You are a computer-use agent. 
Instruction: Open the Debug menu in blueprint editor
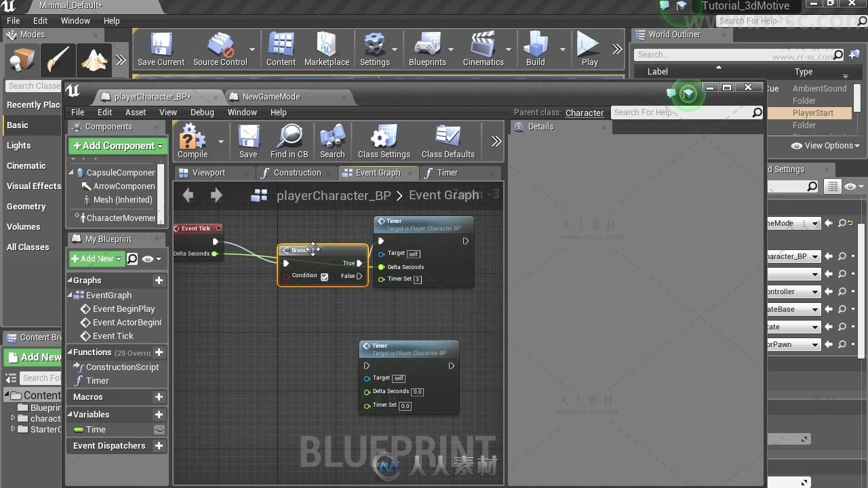pos(202,113)
